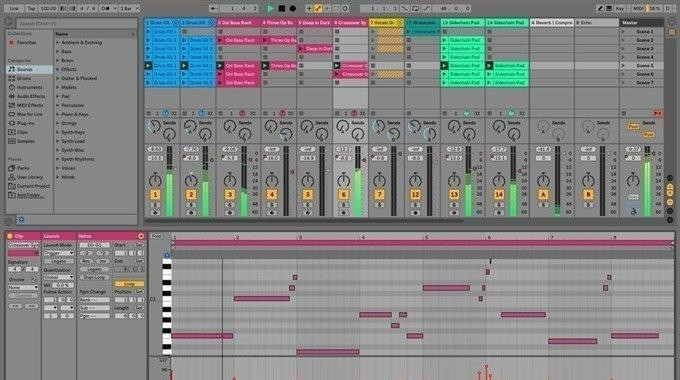This screenshot has width=680, height=380.
Task: Launch Scene 7
Action: pyautogui.click(x=624, y=82)
